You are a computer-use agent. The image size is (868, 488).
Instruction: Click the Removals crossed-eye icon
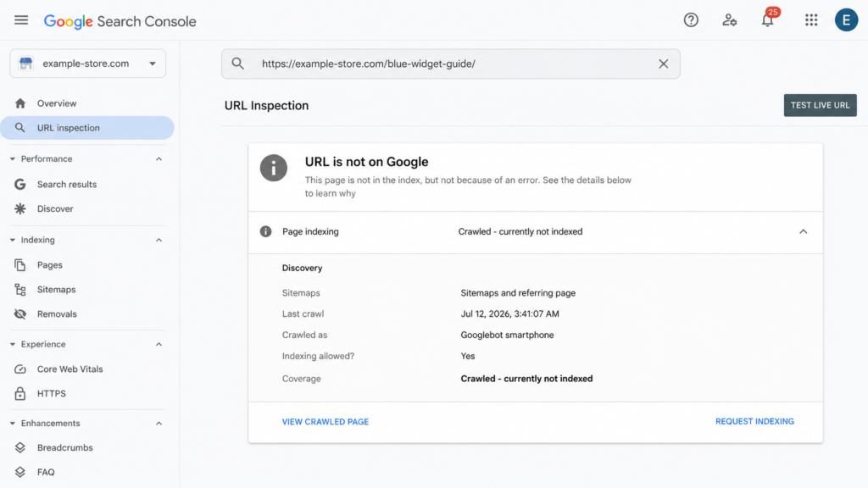[x=20, y=313]
